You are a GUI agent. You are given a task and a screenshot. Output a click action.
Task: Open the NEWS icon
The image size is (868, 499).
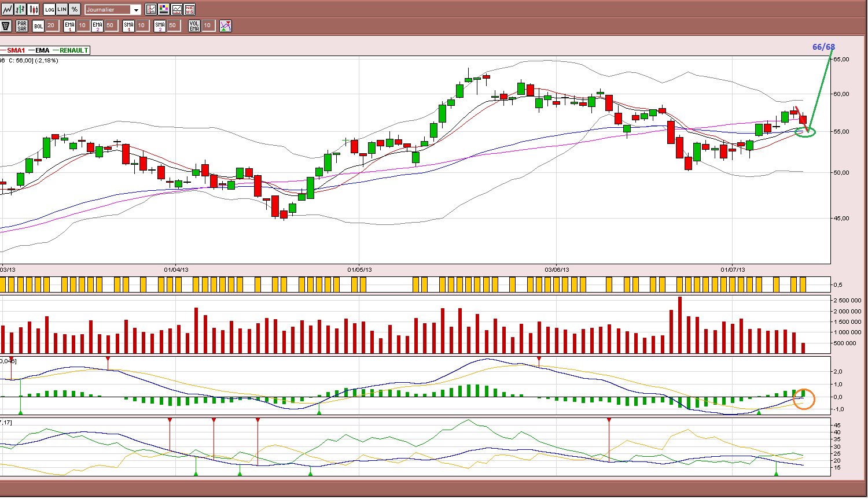[x=189, y=9]
